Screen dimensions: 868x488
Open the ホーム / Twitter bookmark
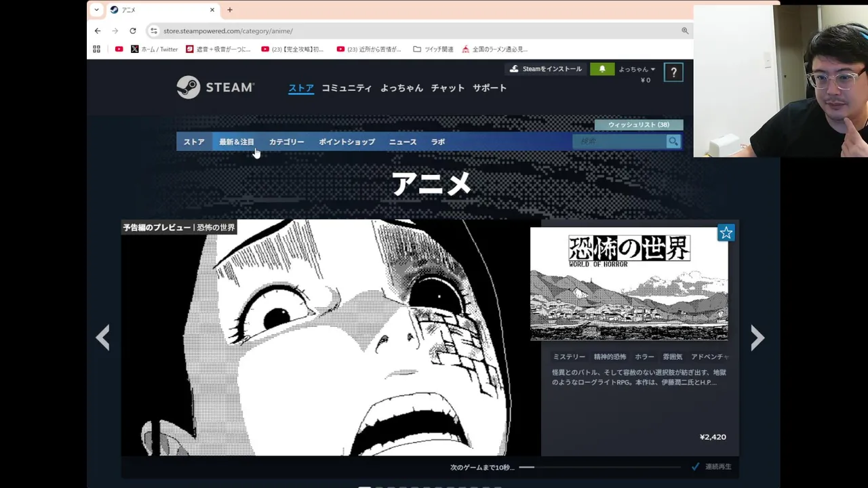[154, 49]
